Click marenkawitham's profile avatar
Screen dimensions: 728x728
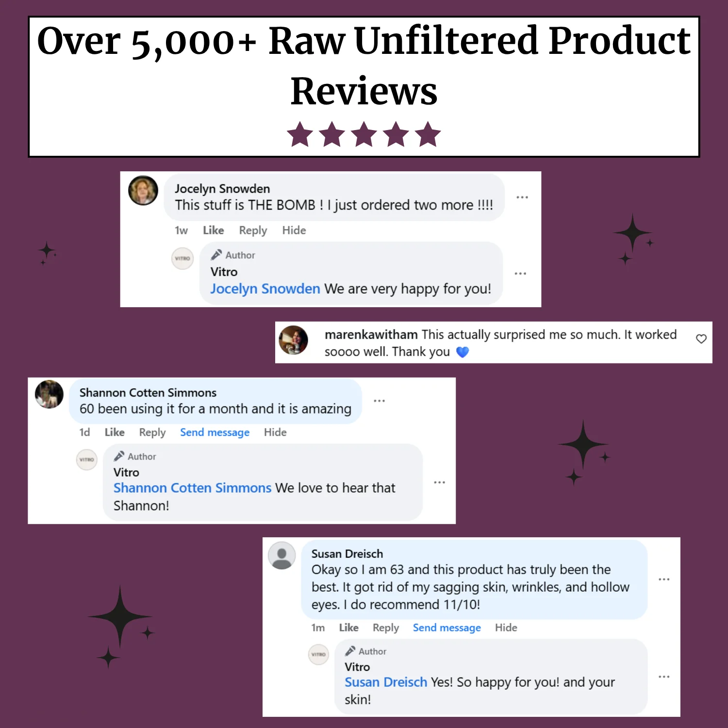pos(294,340)
